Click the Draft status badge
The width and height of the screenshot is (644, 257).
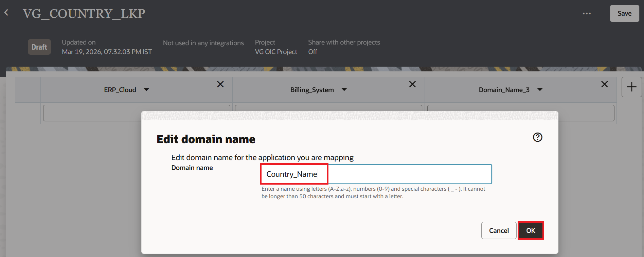pos(39,47)
